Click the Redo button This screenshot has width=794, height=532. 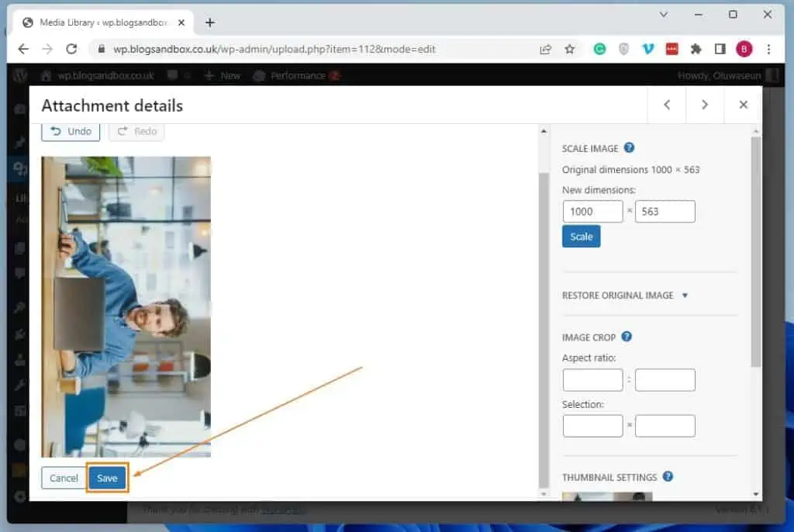click(x=136, y=131)
